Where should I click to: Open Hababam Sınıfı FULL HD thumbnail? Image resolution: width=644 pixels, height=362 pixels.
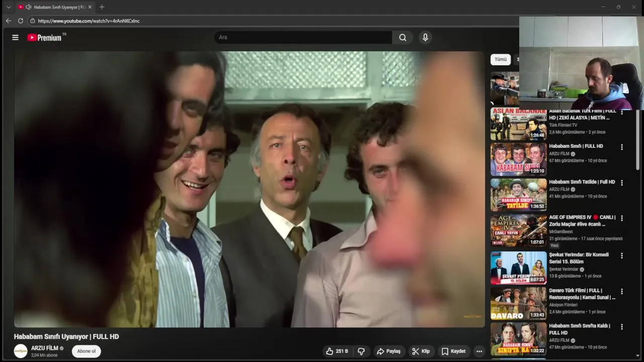(518, 159)
